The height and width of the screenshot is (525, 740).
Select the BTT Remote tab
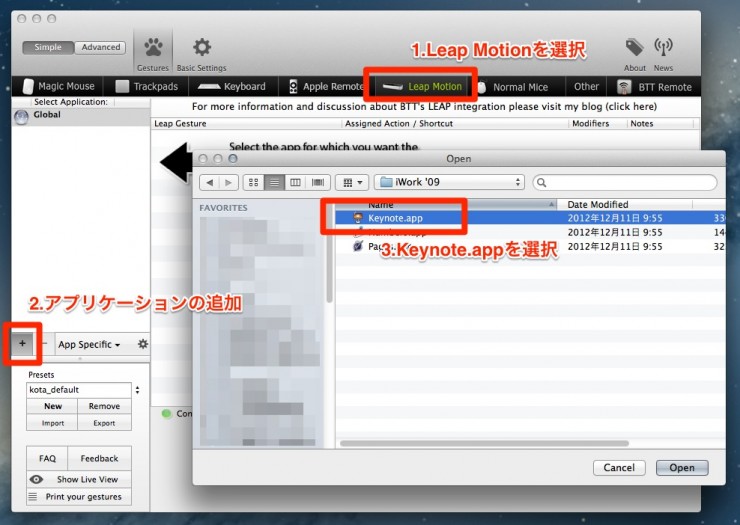[655, 87]
